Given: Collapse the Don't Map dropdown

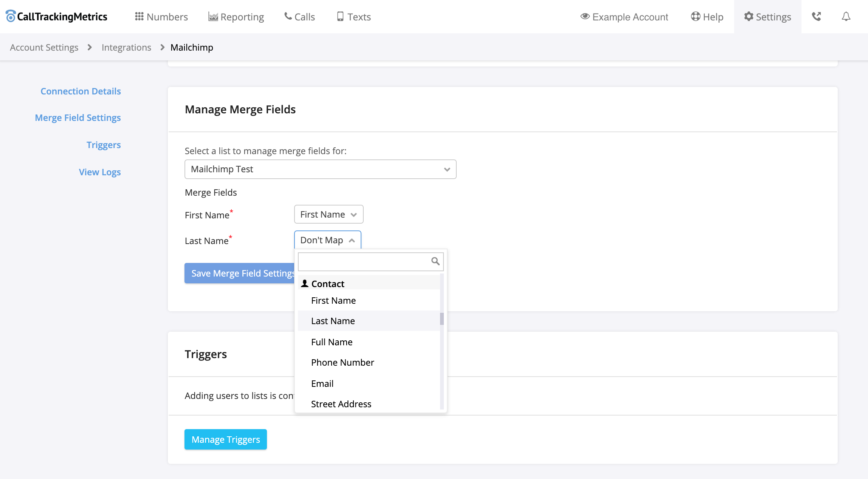Looking at the screenshot, I should coord(327,240).
